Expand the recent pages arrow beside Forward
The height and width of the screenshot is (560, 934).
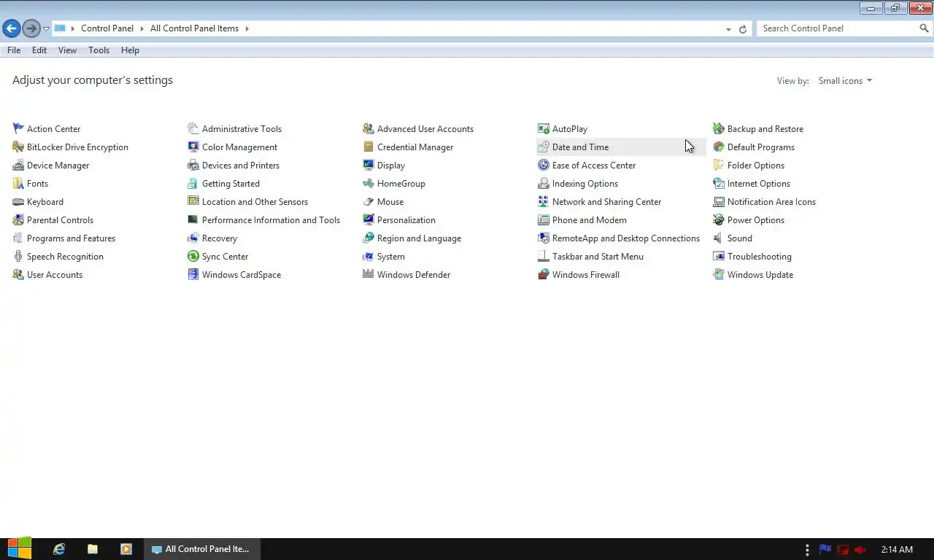(x=46, y=28)
